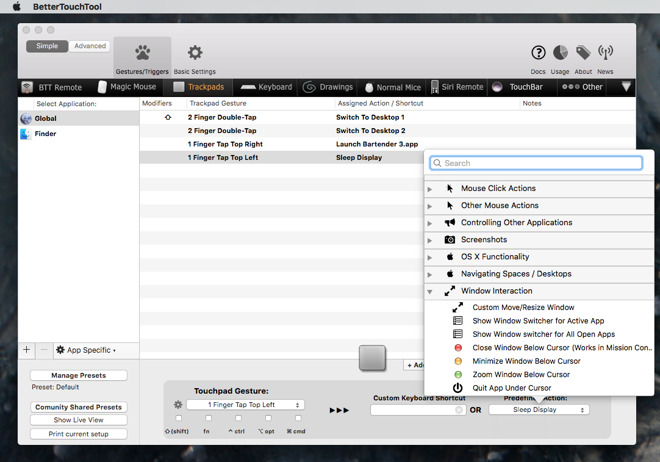
Task: Open the Sleep Display predefined action dropdown
Action: (539, 410)
